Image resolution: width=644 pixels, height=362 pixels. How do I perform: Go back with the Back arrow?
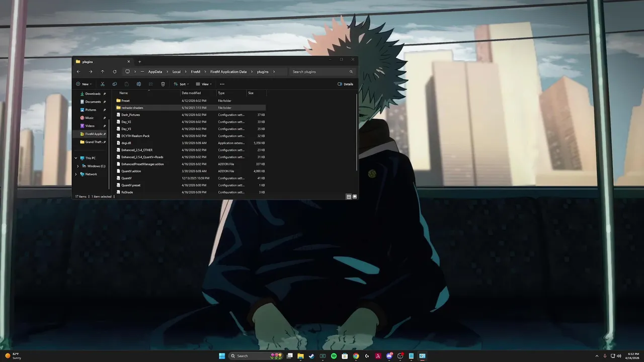click(78, 71)
